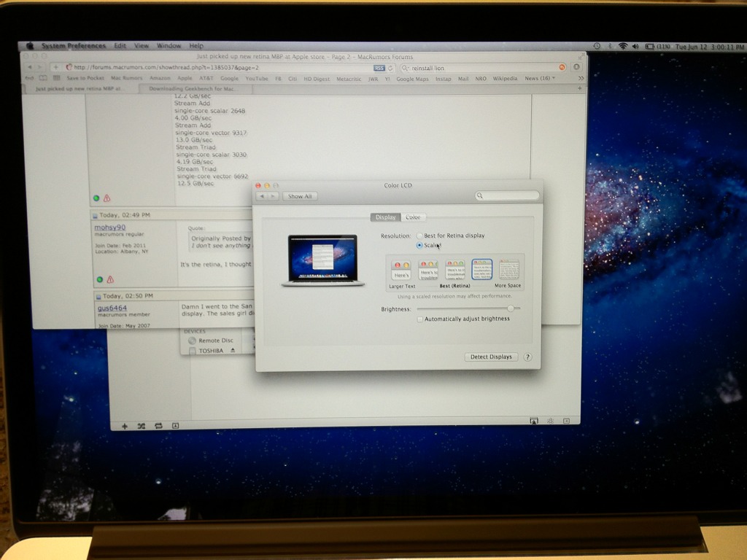Open the AirPlay icon in iTunes
This screenshot has width=747, height=560.
tap(534, 421)
